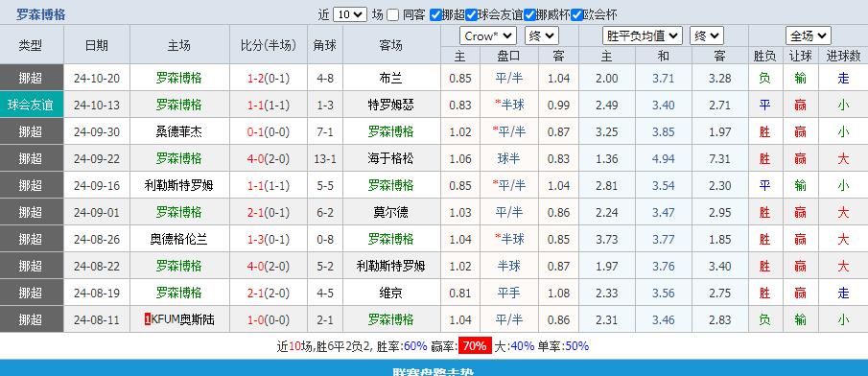
Task: Click the 罗森博格 team title
Action: click(x=40, y=14)
